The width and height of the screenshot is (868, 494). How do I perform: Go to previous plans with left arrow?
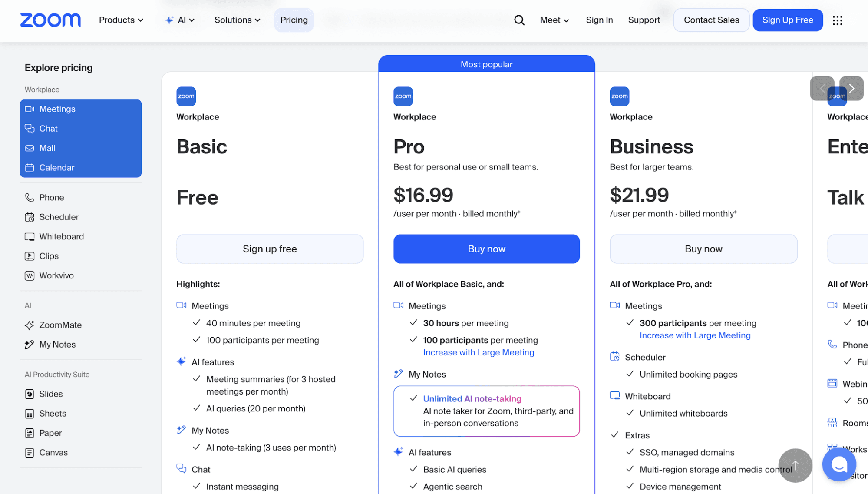[822, 89]
